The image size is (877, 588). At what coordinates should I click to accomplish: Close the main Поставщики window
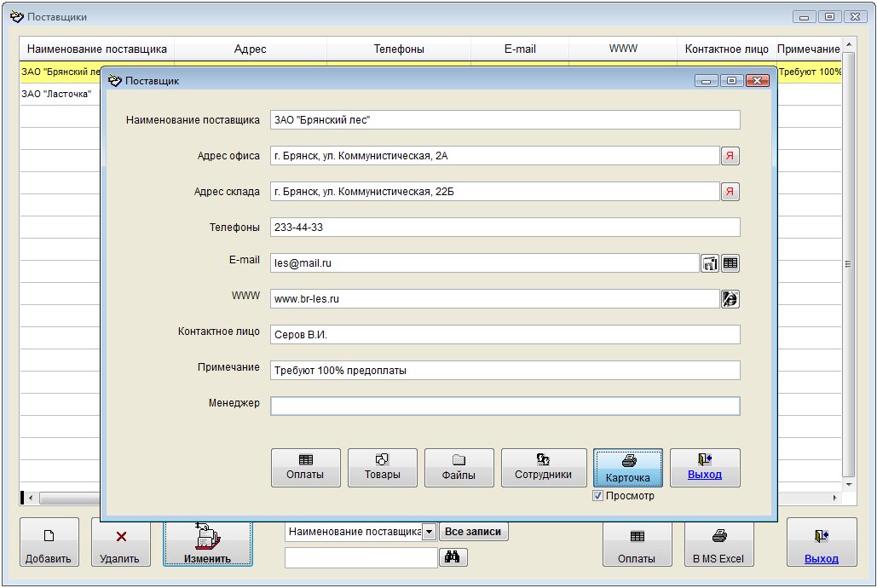tap(855, 17)
